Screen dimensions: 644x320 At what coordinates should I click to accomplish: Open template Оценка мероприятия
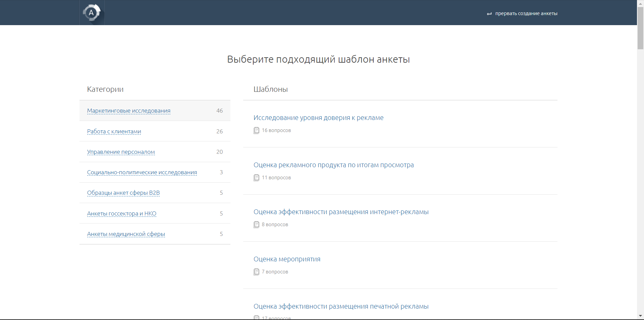pyautogui.click(x=287, y=259)
